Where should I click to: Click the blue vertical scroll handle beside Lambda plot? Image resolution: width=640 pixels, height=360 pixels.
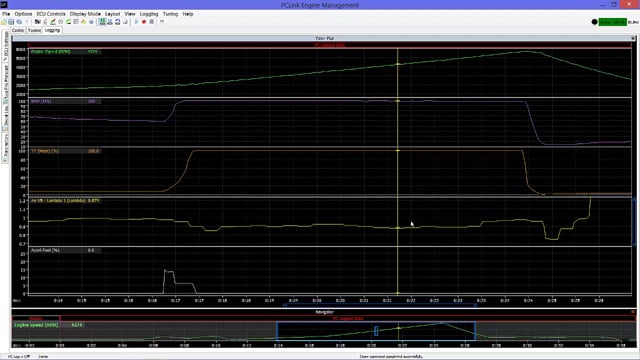tap(634, 222)
